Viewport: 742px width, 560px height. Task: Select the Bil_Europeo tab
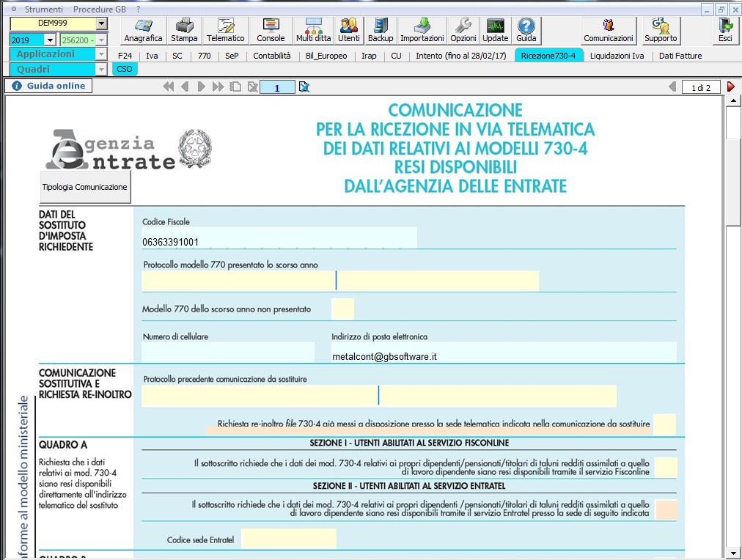coord(326,55)
